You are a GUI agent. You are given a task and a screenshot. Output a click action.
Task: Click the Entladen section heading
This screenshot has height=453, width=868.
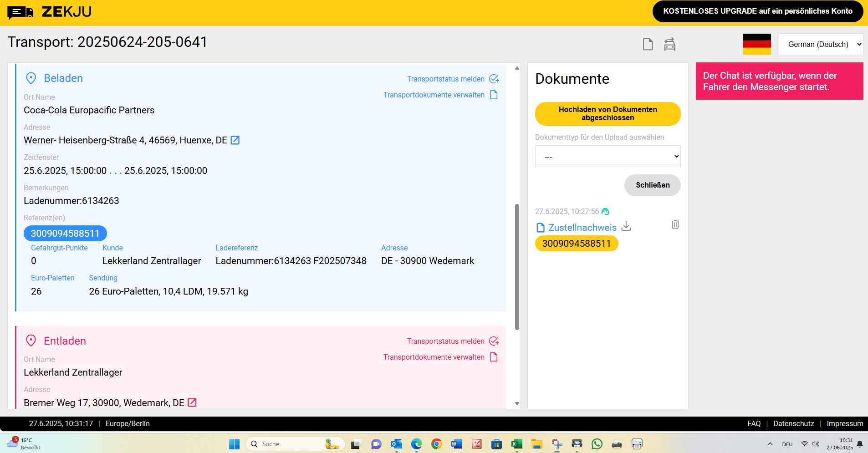[65, 341]
